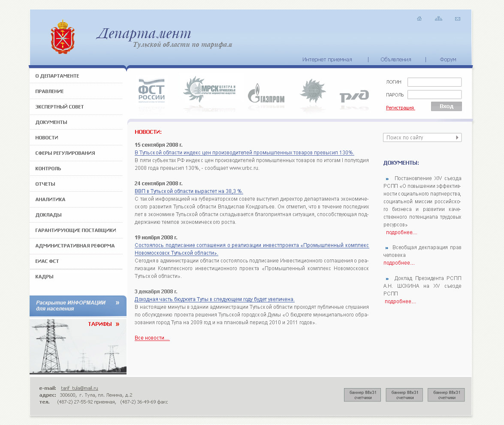Viewport: 504px width, 425px height.
Task: Open the sitemap icon in header
Action: pyautogui.click(x=438, y=18)
